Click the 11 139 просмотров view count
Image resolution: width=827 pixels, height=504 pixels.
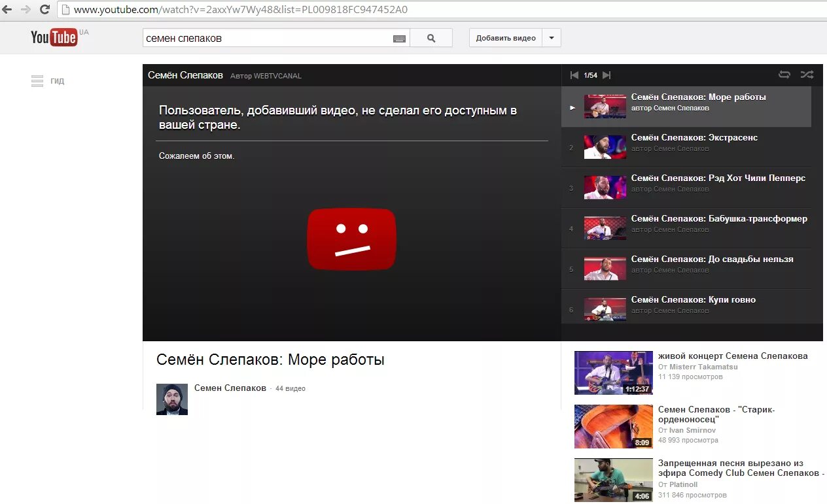click(x=690, y=377)
